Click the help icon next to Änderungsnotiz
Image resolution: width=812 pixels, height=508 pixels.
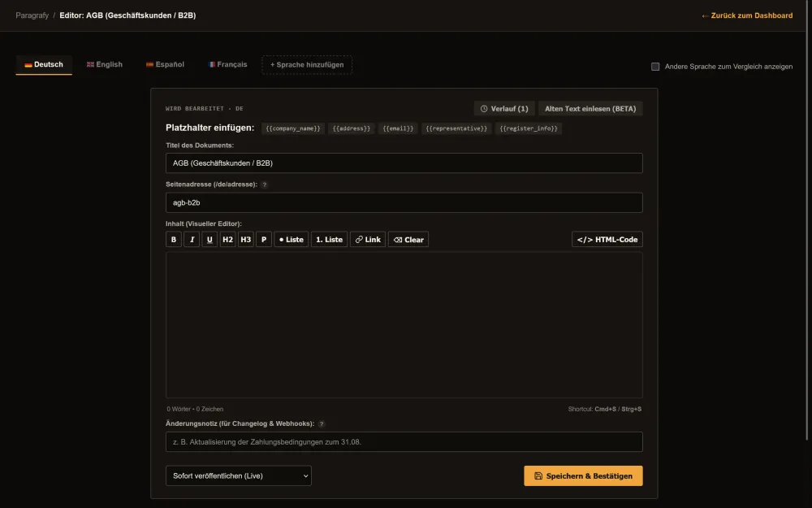(x=322, y=424)
